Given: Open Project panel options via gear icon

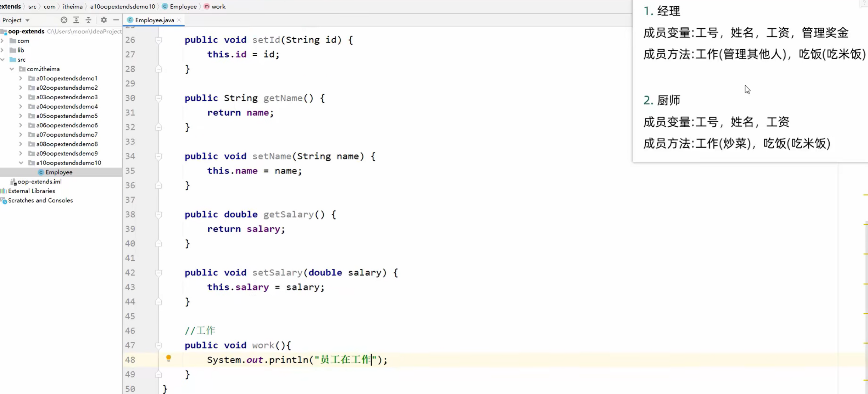Looking at the screenshot, I should 104,20.
